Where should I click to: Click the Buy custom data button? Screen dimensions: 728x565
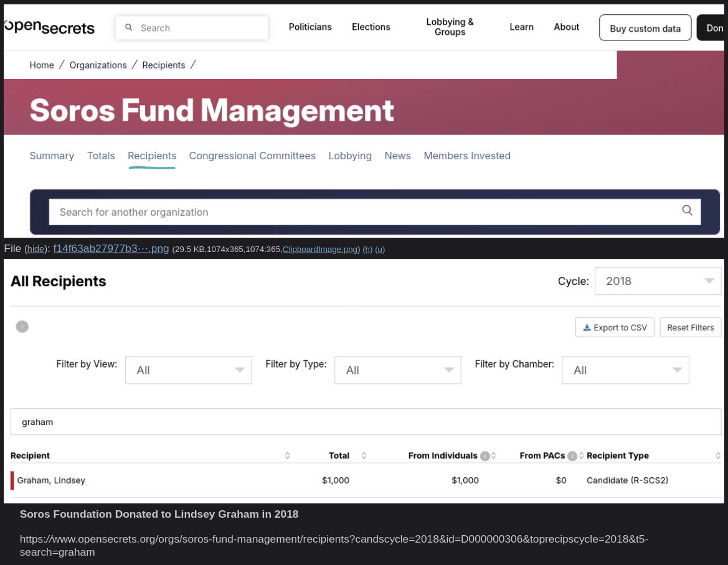(645, 28)
